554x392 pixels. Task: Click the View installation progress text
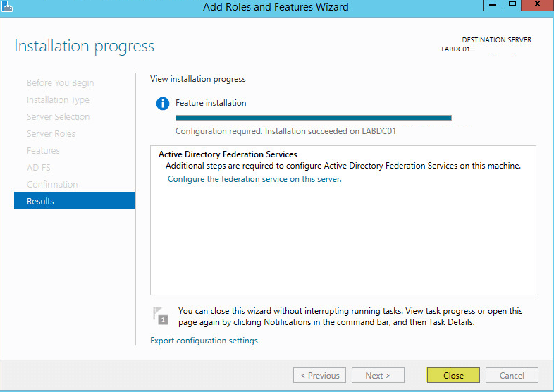(198, 79)
